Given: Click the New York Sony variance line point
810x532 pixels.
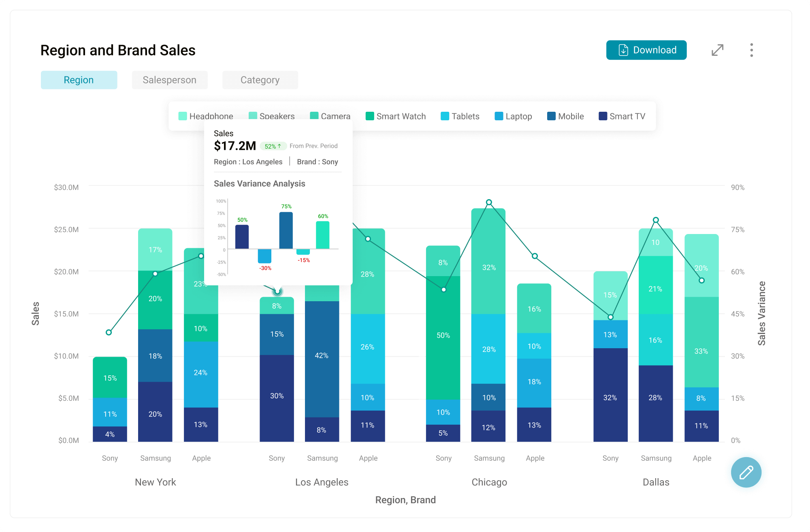Looking at the screenshot, I should [x=109, y=332].
